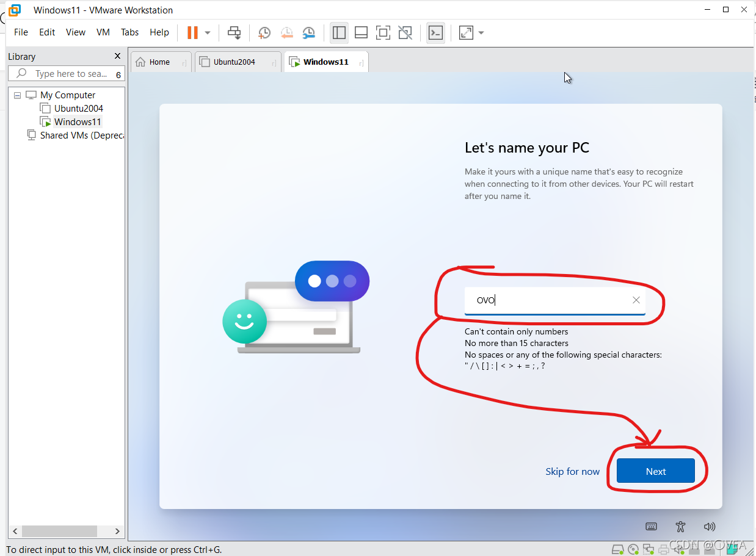Take a snapshot with the clock-plus icon
756x556 pixels.
pyautogui.click(x=264, y=33)
